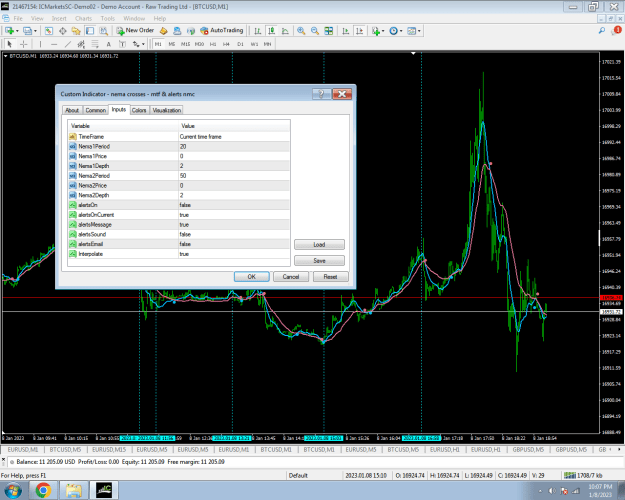Open the New Chart icon
Image resolution: width=625 pixels, height=500 pixels.
tap(10, 31)
